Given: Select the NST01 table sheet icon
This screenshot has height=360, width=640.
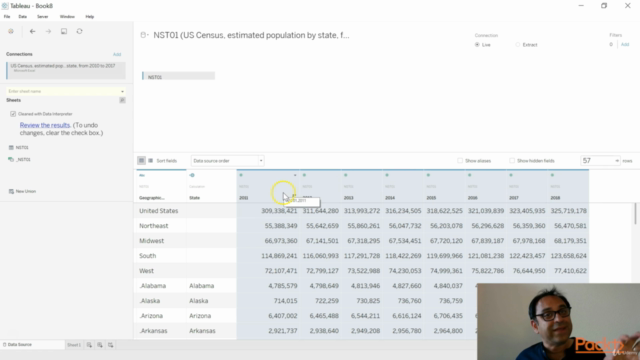Looking at the screenshot, I should (11, 147).
